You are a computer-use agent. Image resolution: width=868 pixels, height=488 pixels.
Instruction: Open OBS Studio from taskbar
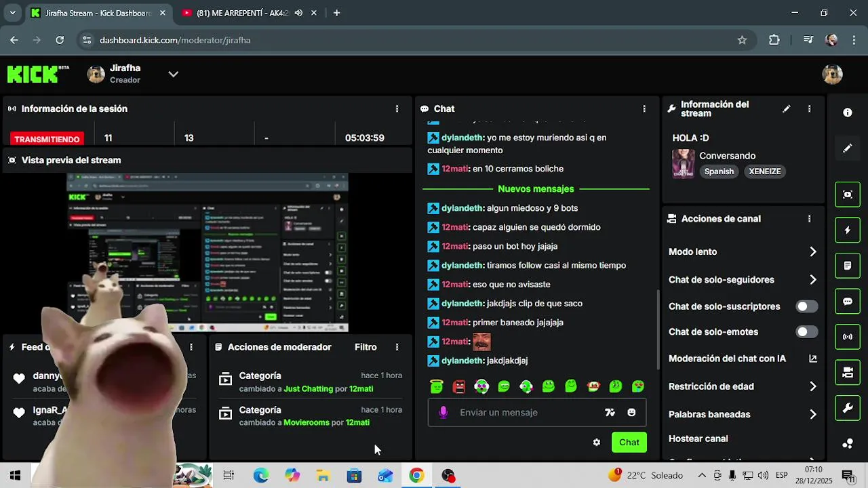click(x=448, y=476)
